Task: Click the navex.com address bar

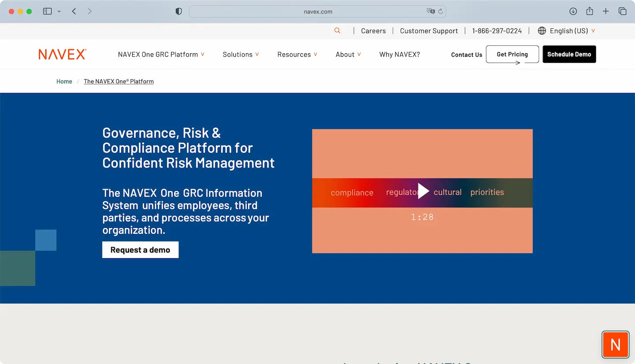Action: click(x=317, y=11)
